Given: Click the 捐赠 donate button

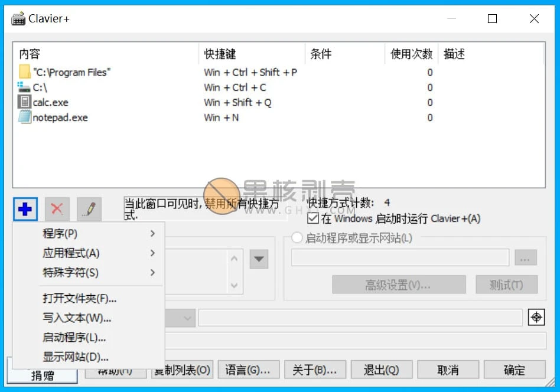Looking at the screenshot, I should (x=42, y=375).
